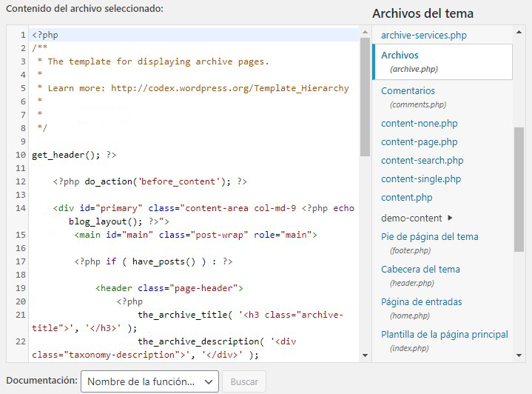Click the code editor vertical scrollbar
Screen dimensions: 532x394
tap(365, 96)
